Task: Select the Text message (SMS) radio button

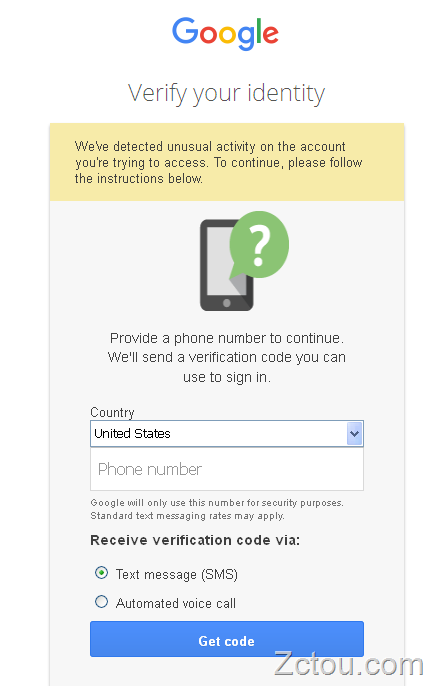Action: (x=101, y=573)
